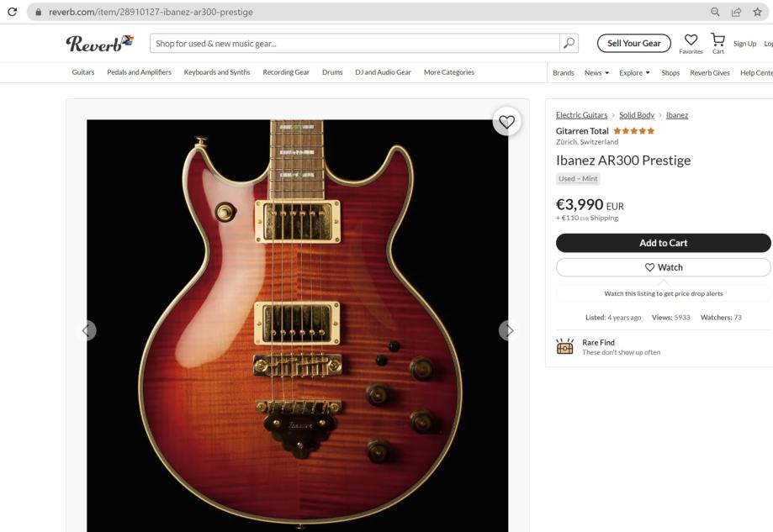Open the Gitarren Total seller link

click(582, 131)
